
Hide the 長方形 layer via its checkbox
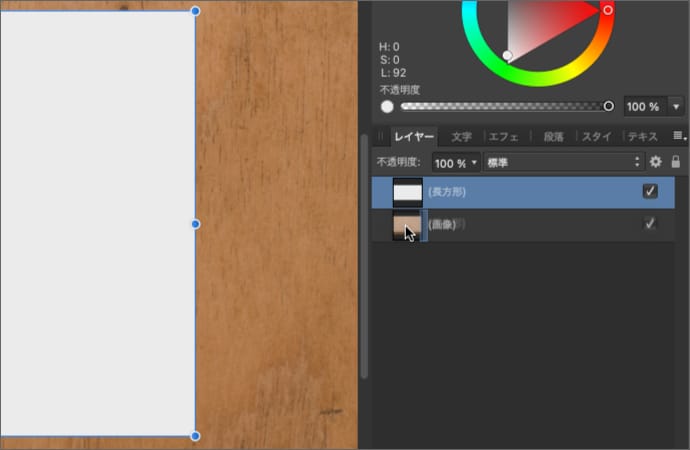[650, 191]
